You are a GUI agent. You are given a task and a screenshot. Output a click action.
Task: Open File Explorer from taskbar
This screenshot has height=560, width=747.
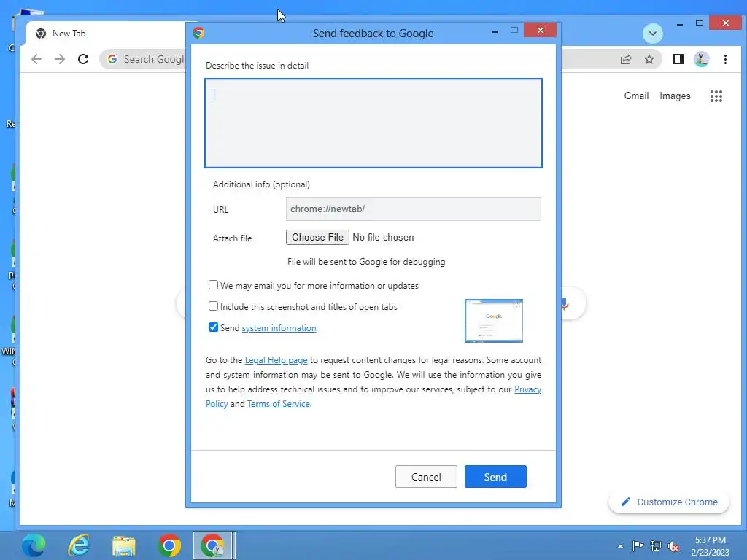pyautogui.click(x=124, y=545)
